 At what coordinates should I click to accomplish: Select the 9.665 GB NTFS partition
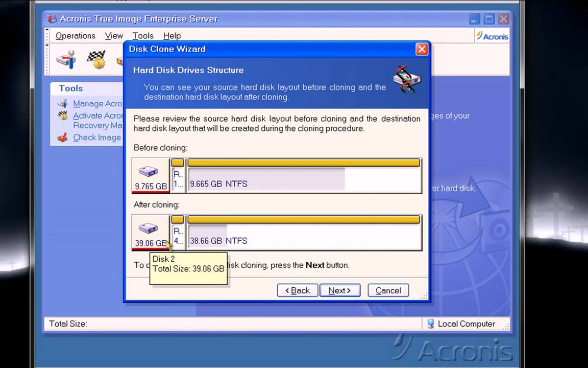[x=303, y=176]
